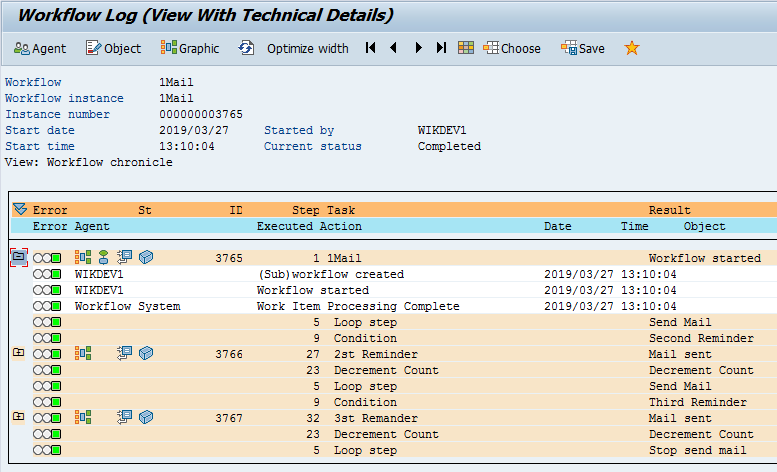
Task: Click status lights of 1Mail row
Action: click(x=47, y=258)
